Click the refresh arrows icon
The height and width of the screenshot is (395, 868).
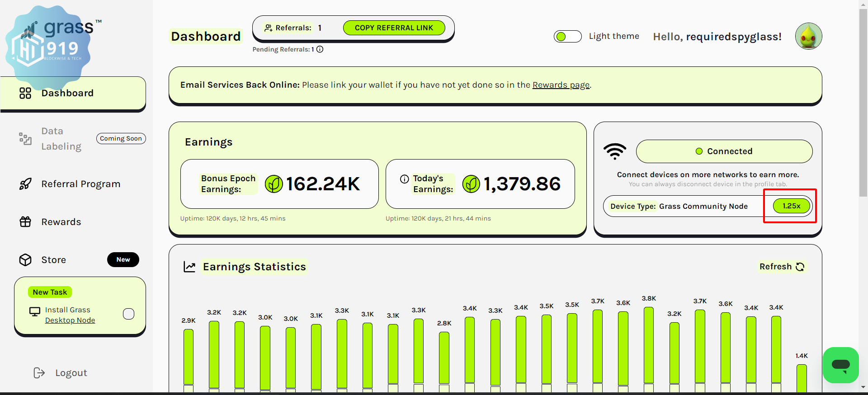click(x=800, y=267)
